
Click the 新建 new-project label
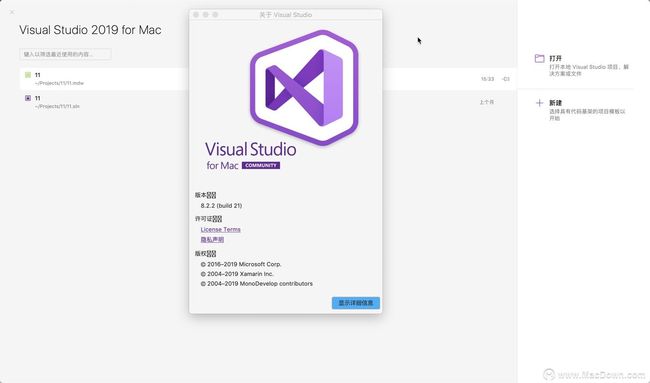555,103
